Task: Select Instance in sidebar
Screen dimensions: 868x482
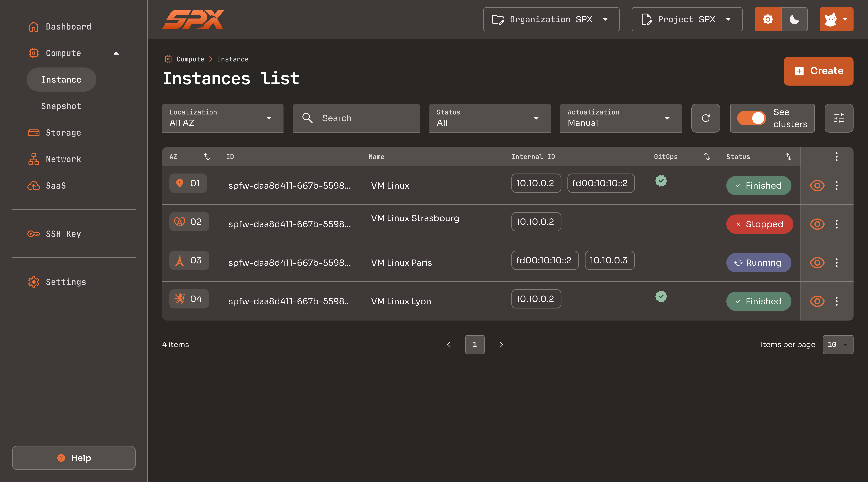Action: point(61,80)
